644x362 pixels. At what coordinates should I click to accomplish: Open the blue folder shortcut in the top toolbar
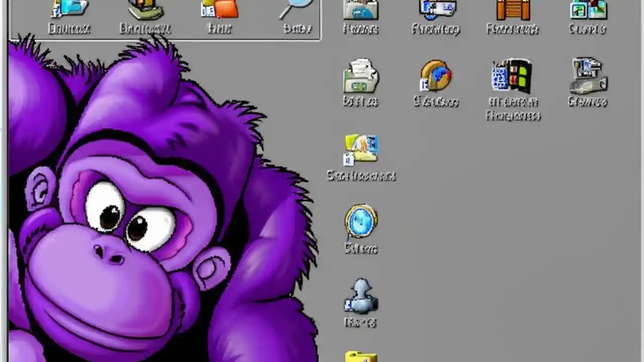pyautogui.click(x=69, y=9)
